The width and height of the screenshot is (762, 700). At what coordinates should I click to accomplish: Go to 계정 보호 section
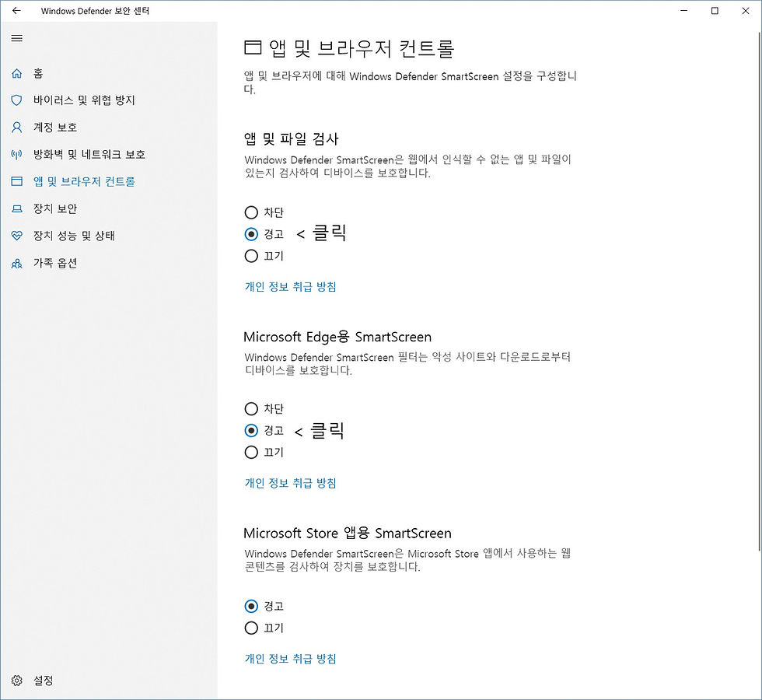tap(55, 128)
